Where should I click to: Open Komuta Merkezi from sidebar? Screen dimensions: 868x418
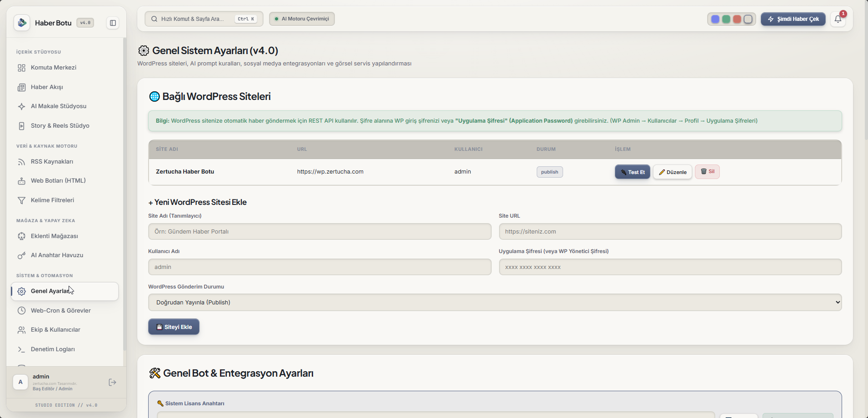pos(65,68)
